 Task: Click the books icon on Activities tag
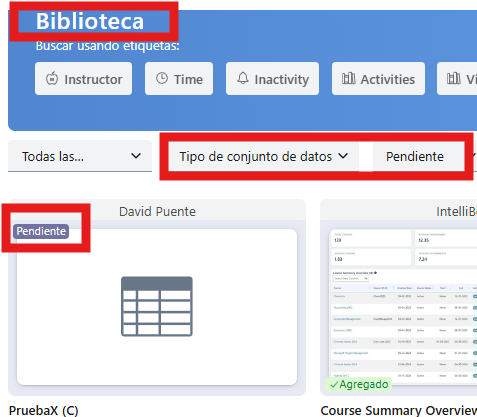(x=349, y=79)
